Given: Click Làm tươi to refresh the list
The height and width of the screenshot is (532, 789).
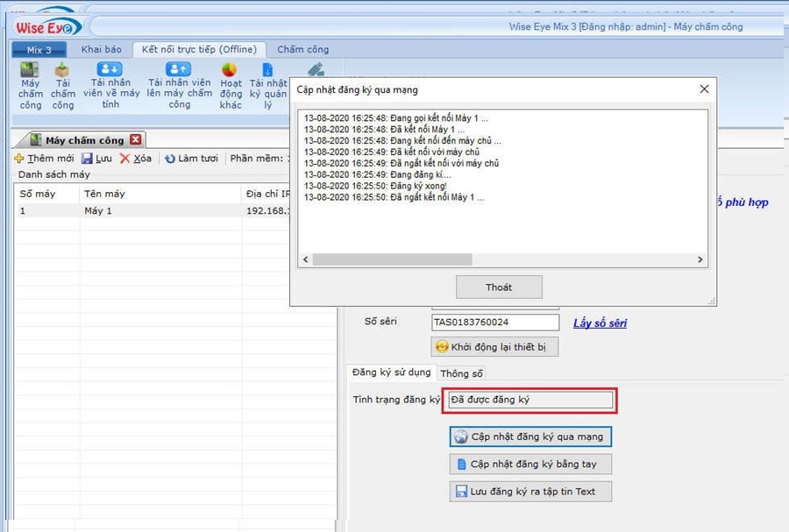Looking at the screenshot, I should pos(191,159).
